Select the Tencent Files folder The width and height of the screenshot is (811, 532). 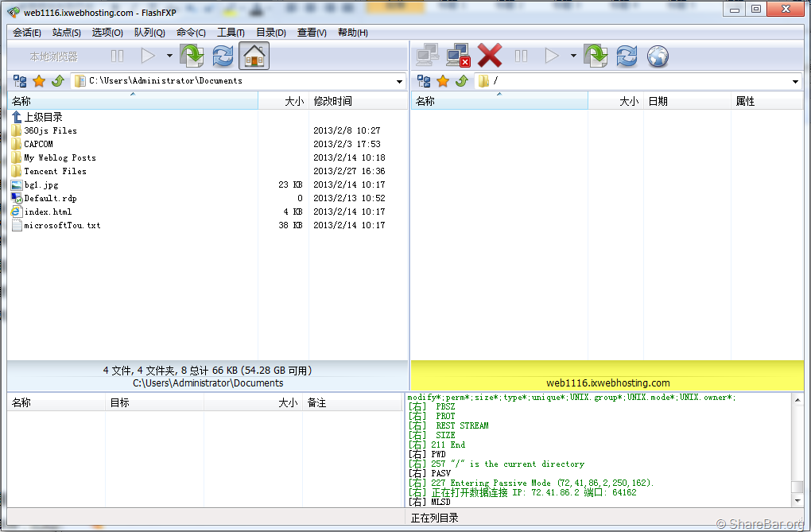[x=55, y=171]
